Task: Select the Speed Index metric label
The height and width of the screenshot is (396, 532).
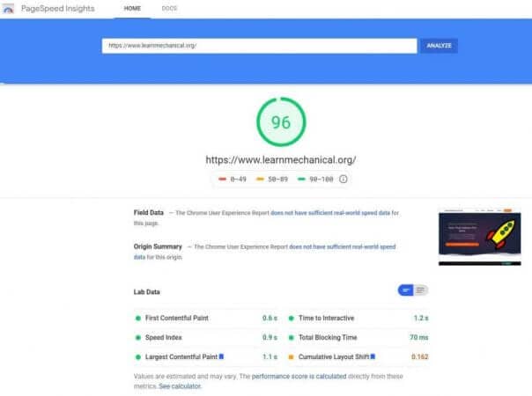Action: tap(164, 337)
